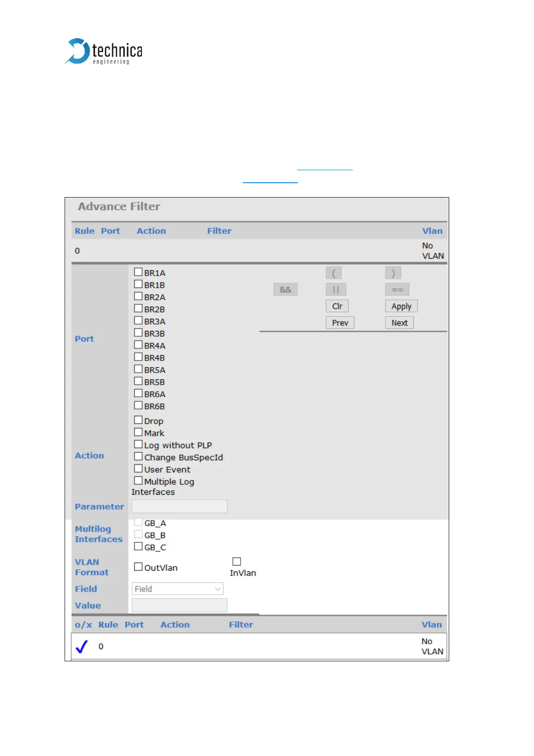Select the BR3A port checkbox
The image size is (534, 756).
tap(138, 321)
